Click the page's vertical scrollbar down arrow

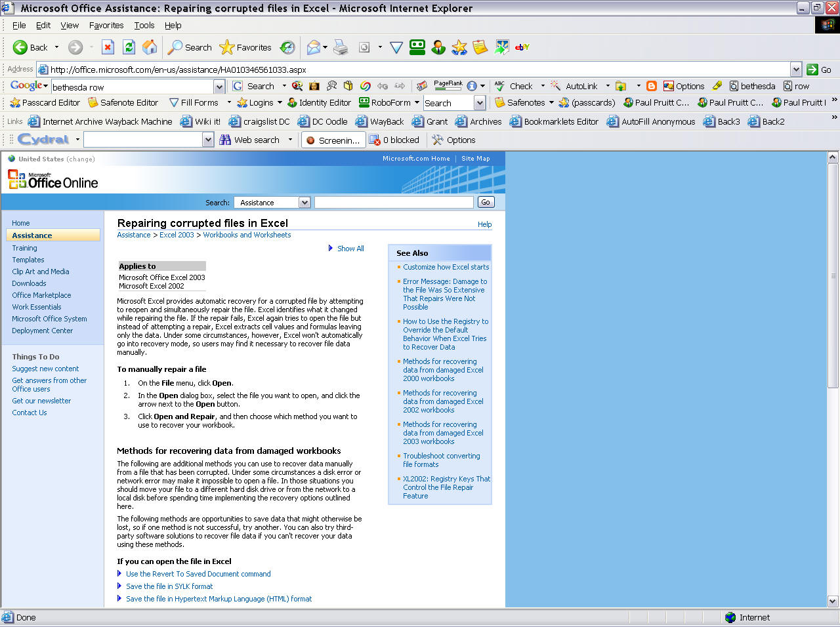[x=833, y=601]
